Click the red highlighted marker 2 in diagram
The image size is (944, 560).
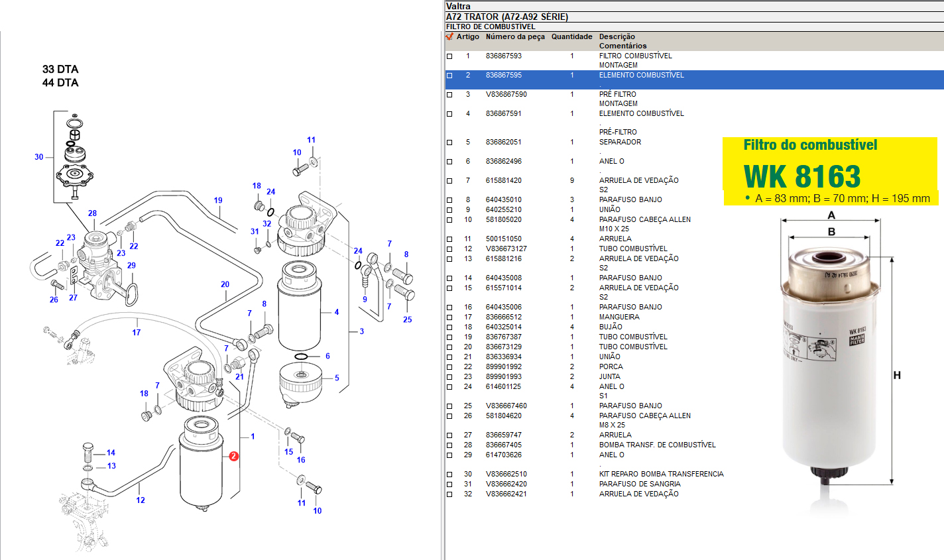pyautogui.click(x=233, y=456)
